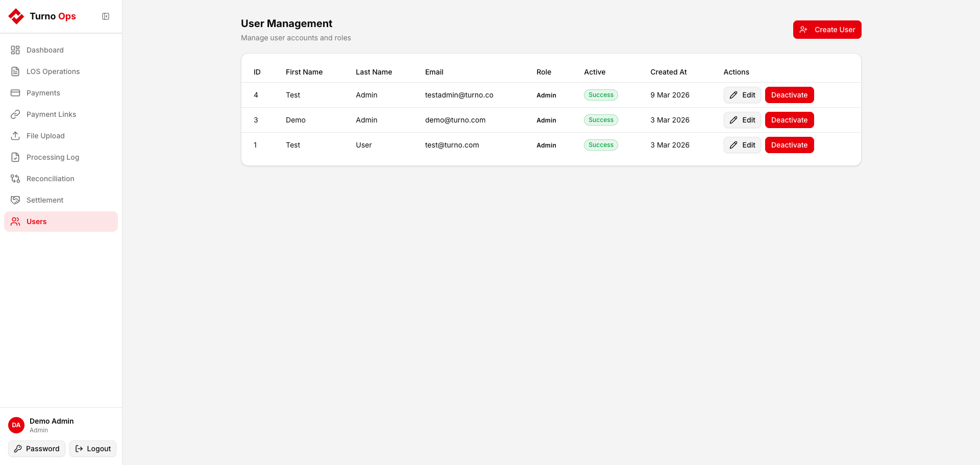Click the Payments card icon
Viewport: 980px width, 465px height.
pos(15,93)
